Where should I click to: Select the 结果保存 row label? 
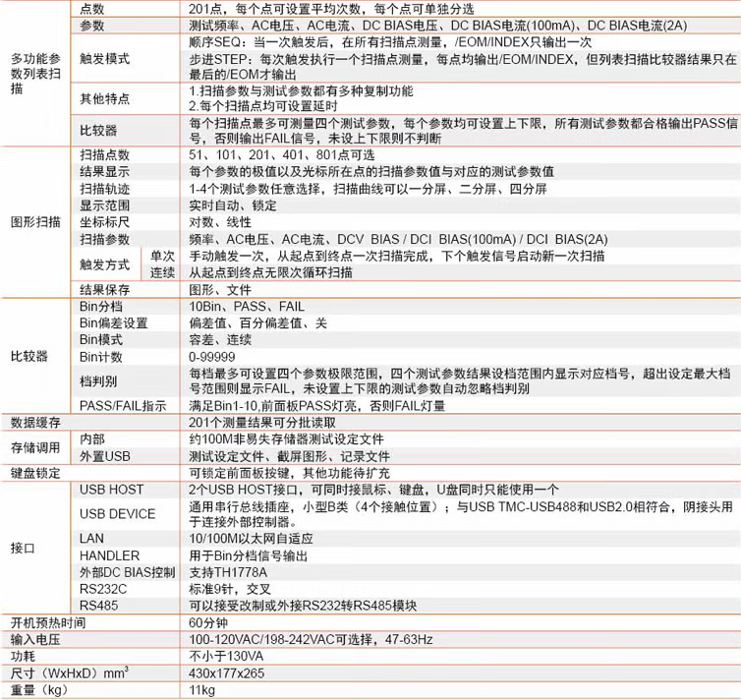click(x=104, y=289)
